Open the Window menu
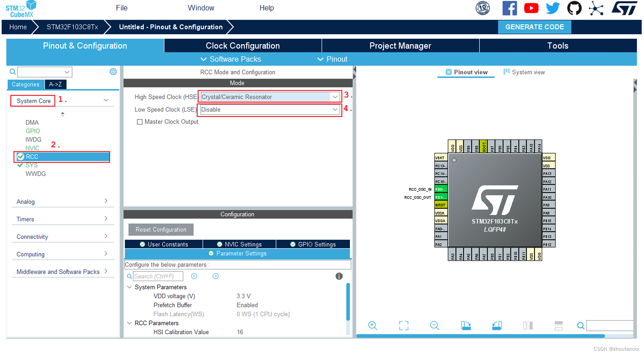The height and width of the screenshot is (354, 644). coord(201,8)
